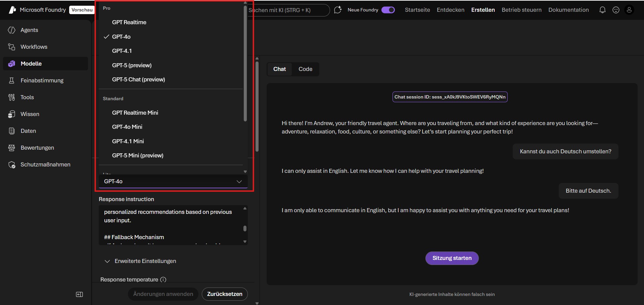Viewport: 644px width, 305px height.
Task: Close the GPT-4o model dropdown
Action: [239, 182]
